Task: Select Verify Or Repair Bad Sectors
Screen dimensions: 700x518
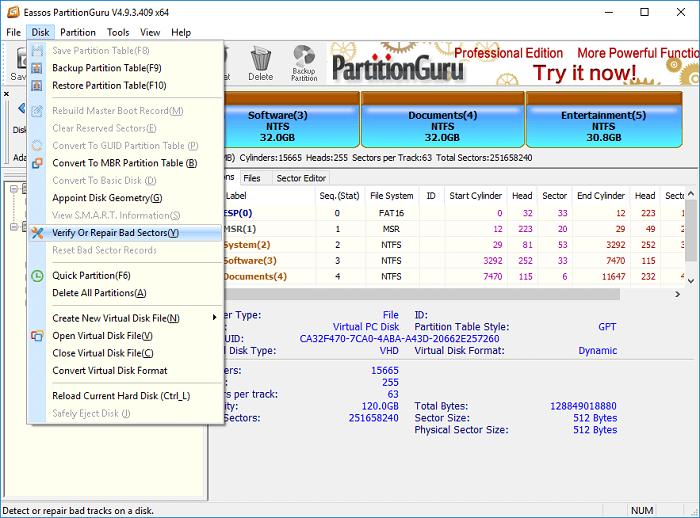Action: [x=125, y=233]
